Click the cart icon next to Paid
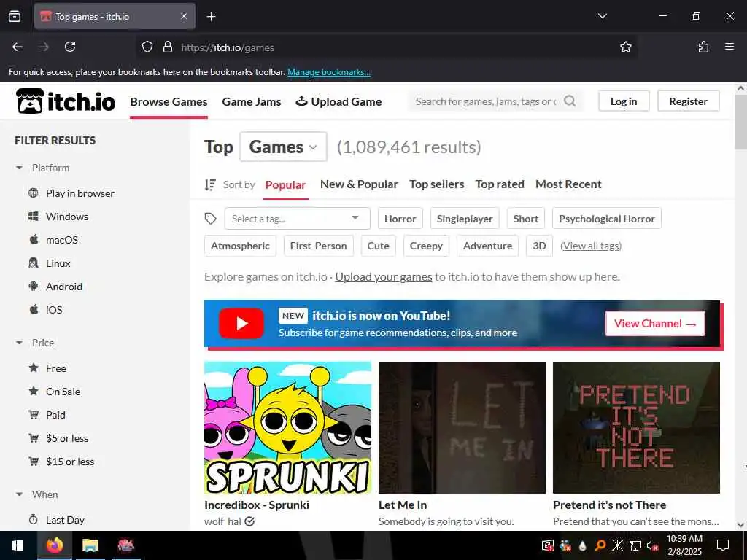The width and height of the screenshot is (747, 560). [x=34, y=415]
